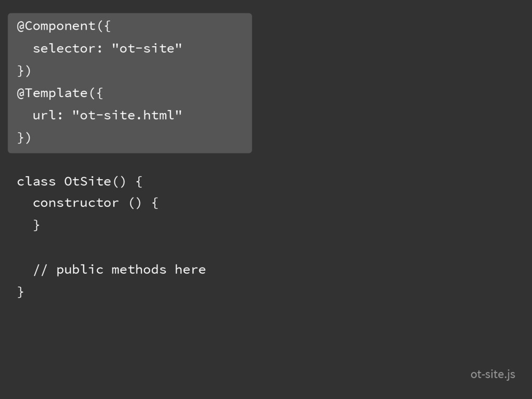Screen dimensions: 532x399
Task: Click the word "methods" in the comment
Action: coord(139,270)
